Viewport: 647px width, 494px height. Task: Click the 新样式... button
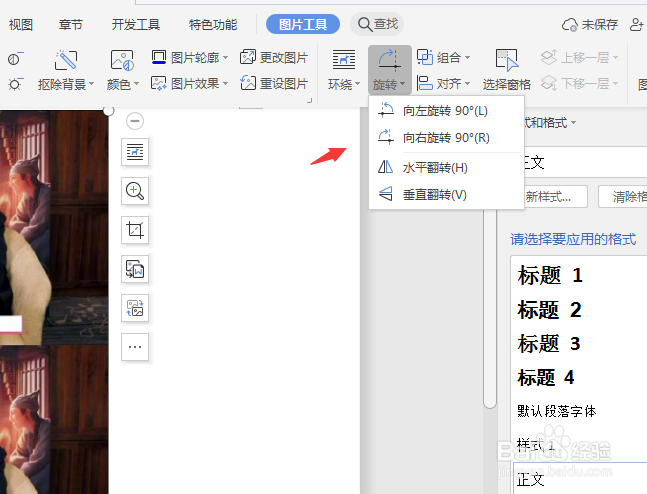556,197
